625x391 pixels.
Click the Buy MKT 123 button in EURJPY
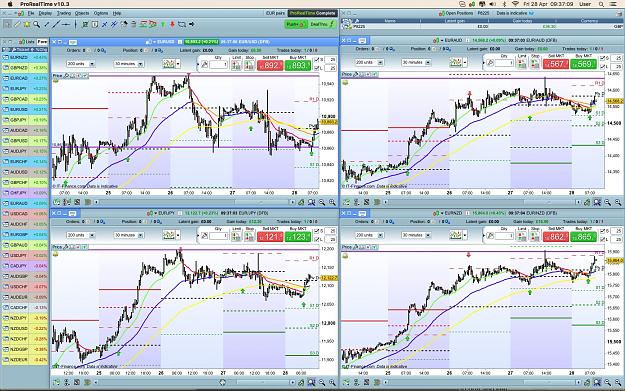pos(298,237)
